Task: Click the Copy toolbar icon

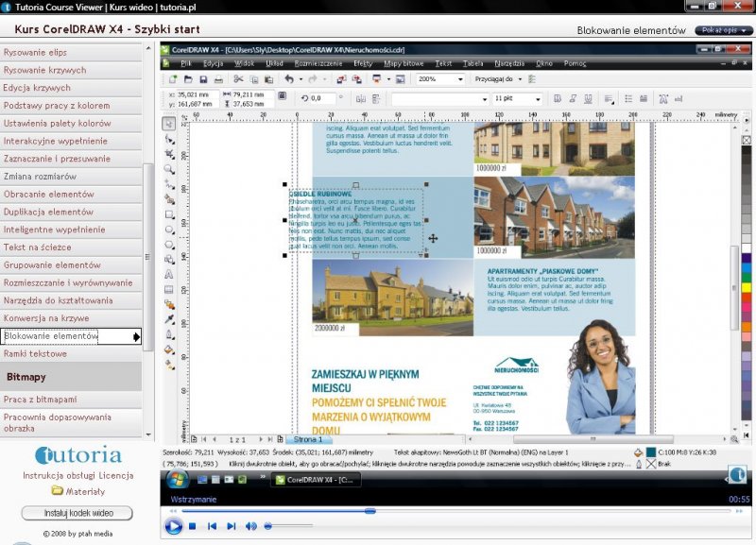Action: [x=253, y=79]
